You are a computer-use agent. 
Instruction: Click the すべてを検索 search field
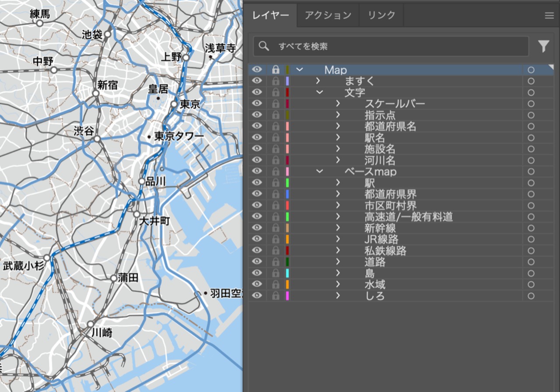[391, 46]
